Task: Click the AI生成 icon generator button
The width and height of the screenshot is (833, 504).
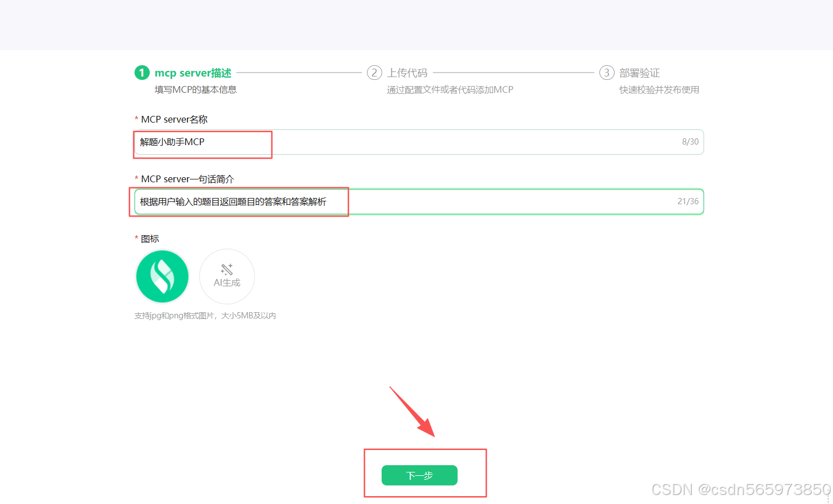Action: tap(227, 276)
